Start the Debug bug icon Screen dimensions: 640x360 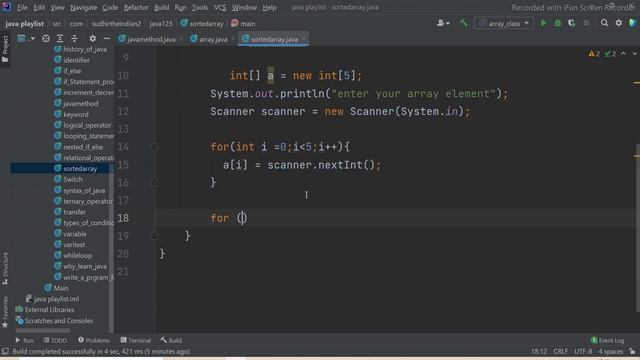point(558,23)
